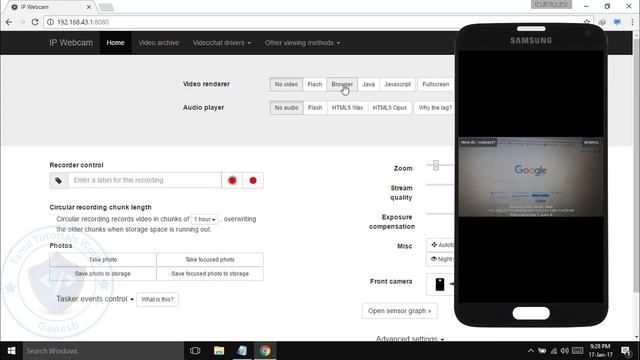640x360 pixels.
Task: Select No audio player option
Action: click(x=287, y=108)
